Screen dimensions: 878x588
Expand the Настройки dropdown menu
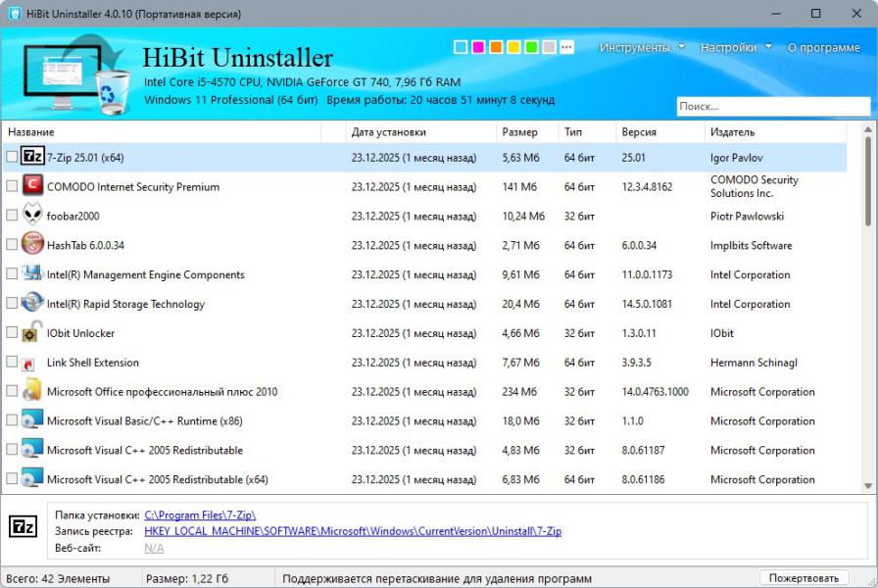pos(735,47)
